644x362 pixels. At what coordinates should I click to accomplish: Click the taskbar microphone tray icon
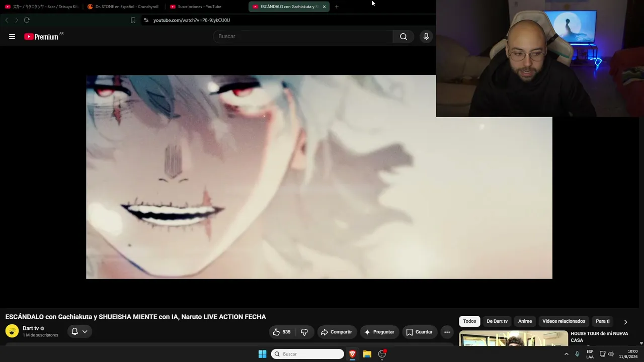click(x=577, y=354)
